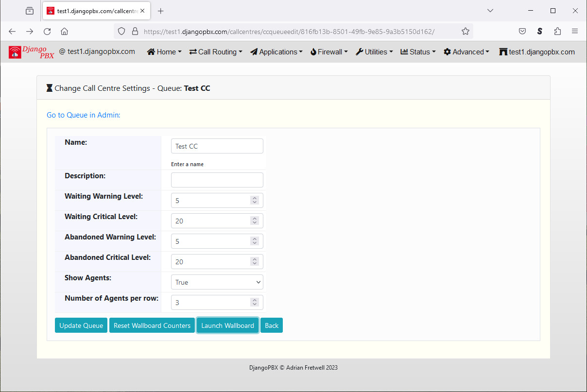Open Firefox hamburger application menu
The height and width of the screenshot is (392, 587).
(x=575, y=31)
